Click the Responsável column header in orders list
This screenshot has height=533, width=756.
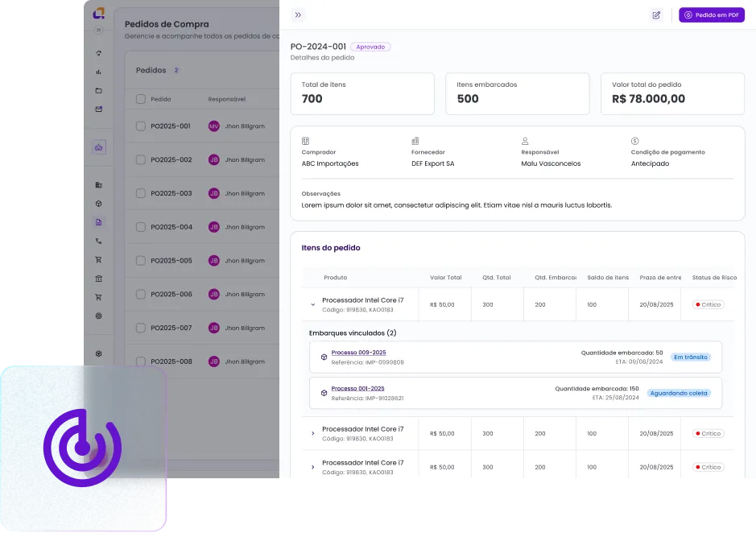pyautogui.click(x=226, y=99)
